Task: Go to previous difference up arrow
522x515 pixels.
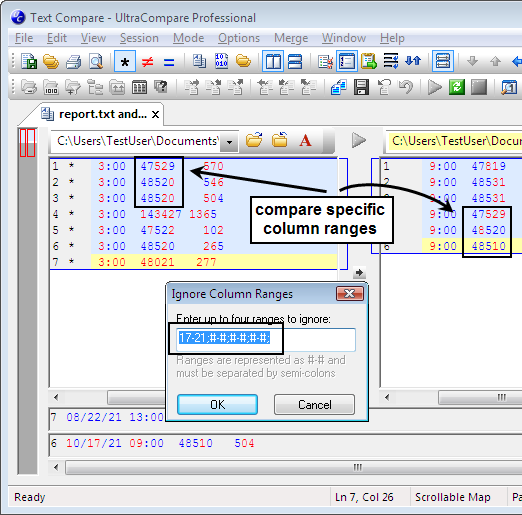Action: click(x=495, y=61)
